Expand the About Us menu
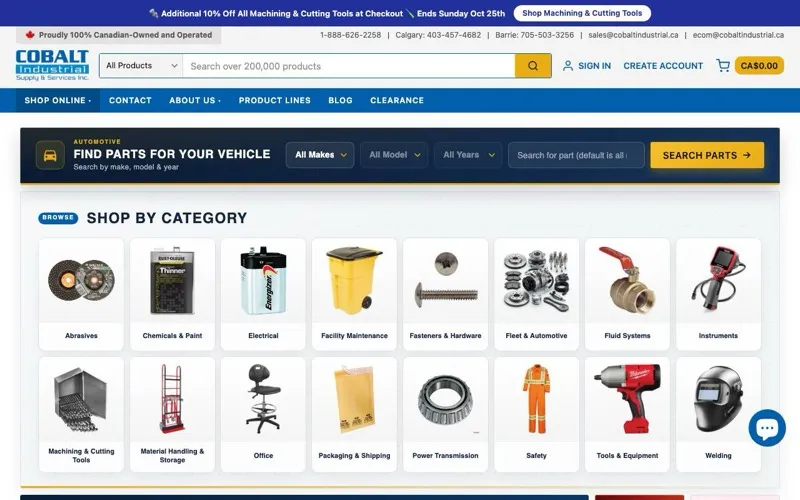Image resolution: width=800 pixels, height=500 pixels. (x=195, y=101)
